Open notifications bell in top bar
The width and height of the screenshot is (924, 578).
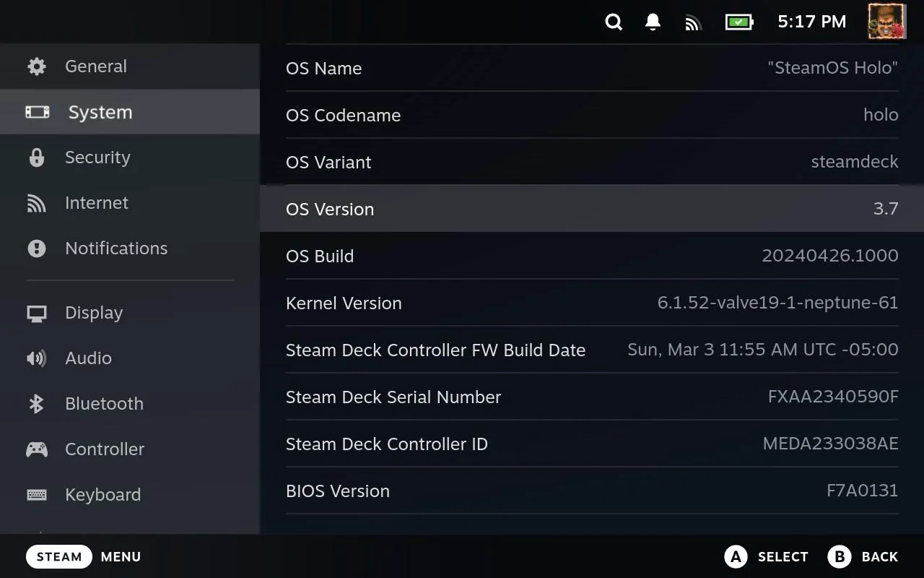pyautogui.click(x=653, y=22)
